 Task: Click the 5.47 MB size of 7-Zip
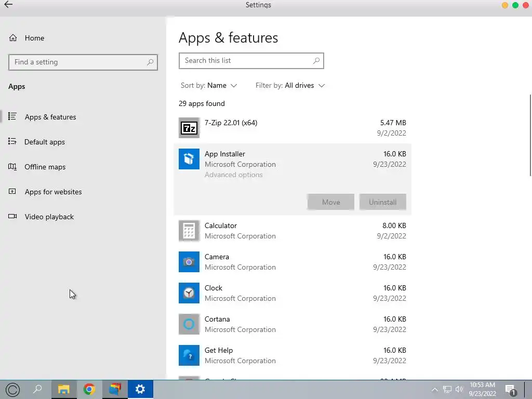point(393,123)
